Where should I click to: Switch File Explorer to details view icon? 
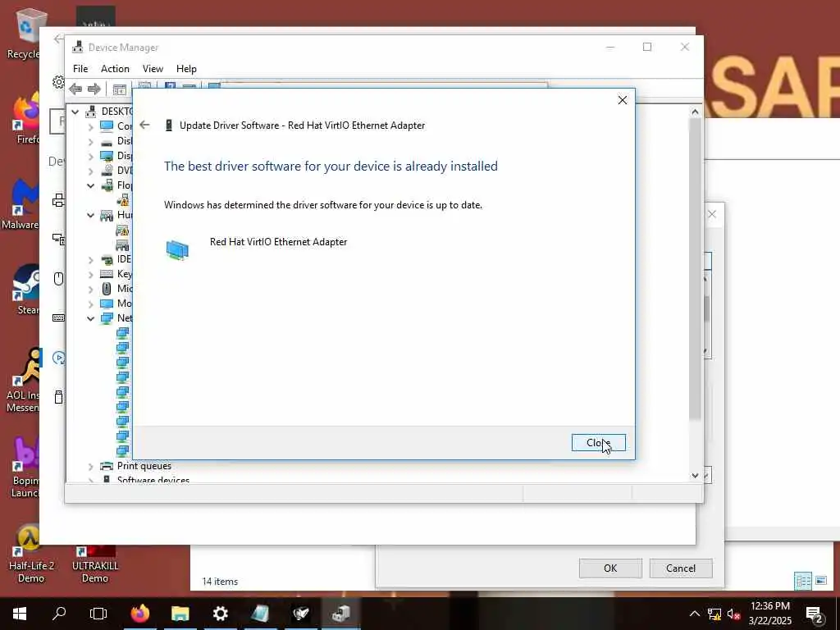point(802,581)
